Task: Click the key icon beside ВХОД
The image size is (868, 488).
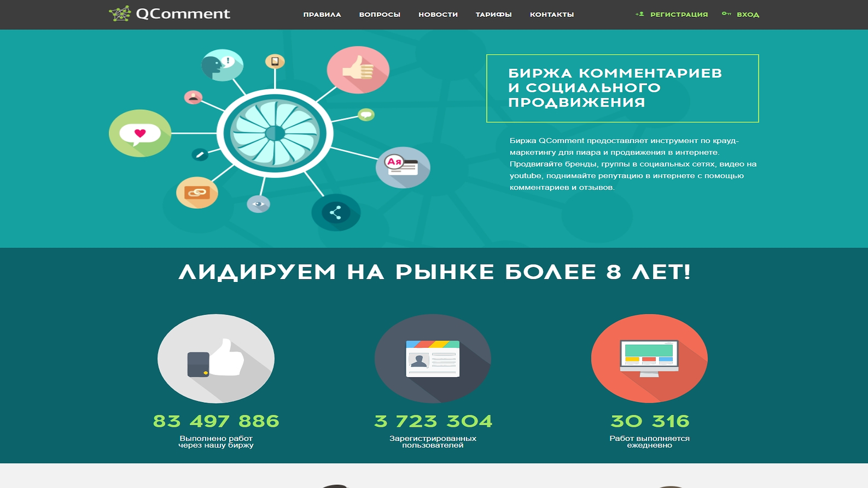Action: (x=726, y=14)
